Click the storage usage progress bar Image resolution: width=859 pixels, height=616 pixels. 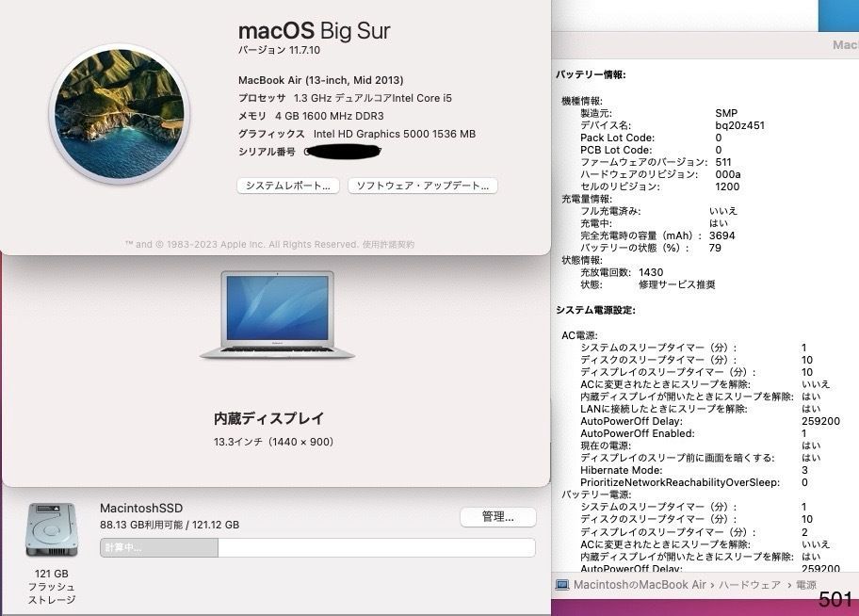[x=317, y=547]
